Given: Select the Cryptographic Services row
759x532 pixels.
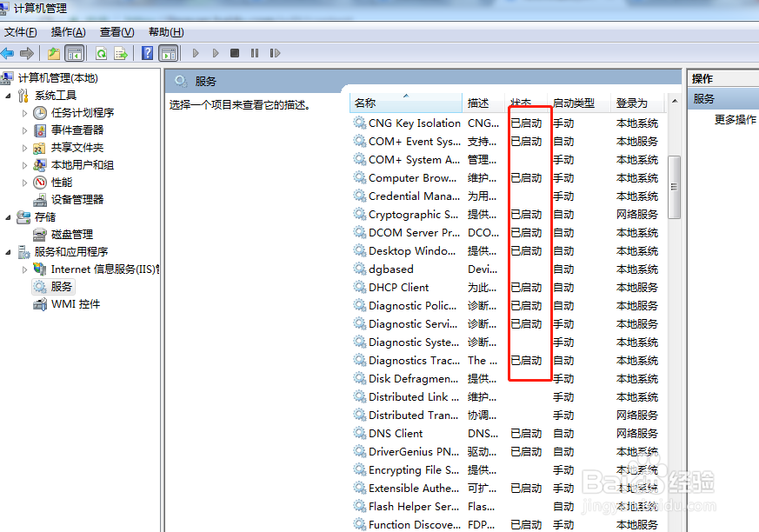Looking at the screenshot, I should 508,215.
